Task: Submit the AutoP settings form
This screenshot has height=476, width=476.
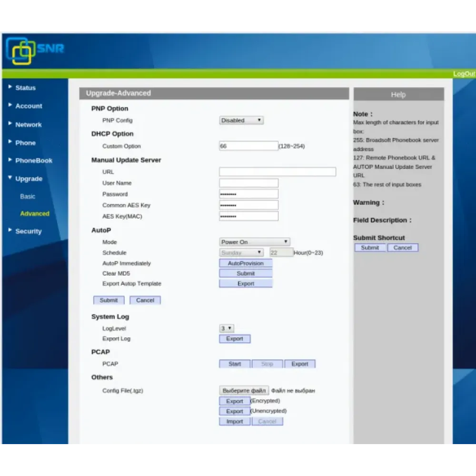Action: [109, 300]
